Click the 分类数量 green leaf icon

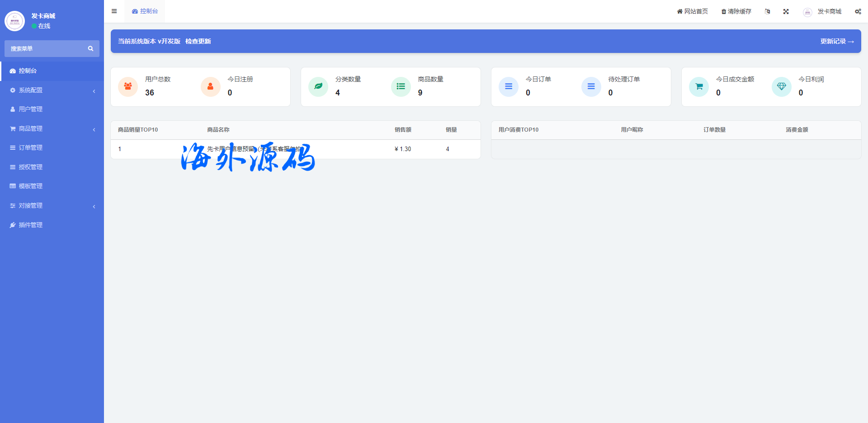pyautogui.click(x=318, y=86)
